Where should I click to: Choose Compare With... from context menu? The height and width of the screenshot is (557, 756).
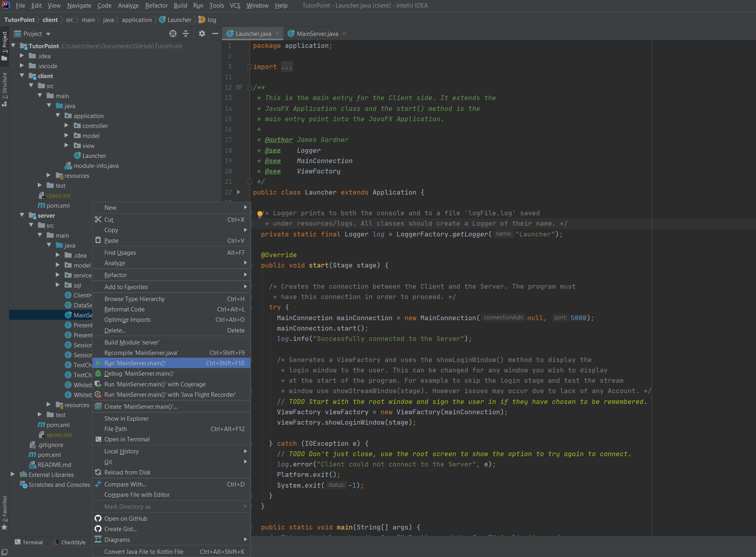pyautogui.click(x=171, y=484)
